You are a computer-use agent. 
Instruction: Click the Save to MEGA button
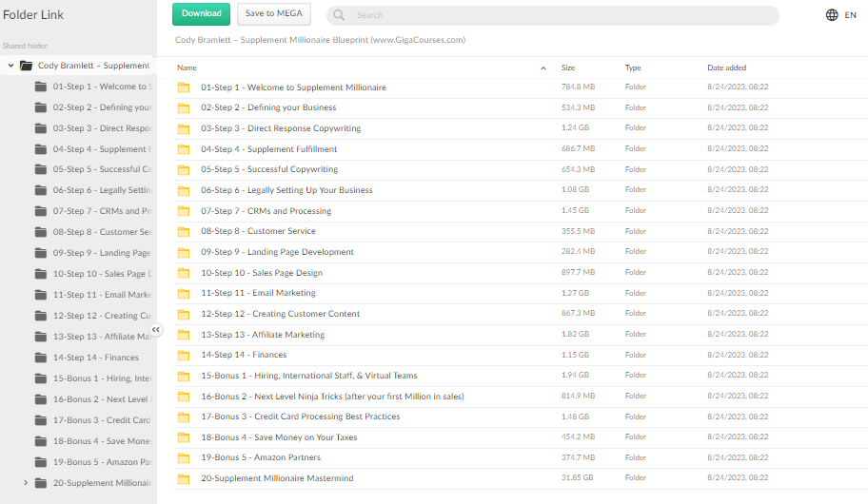(274, 13)
